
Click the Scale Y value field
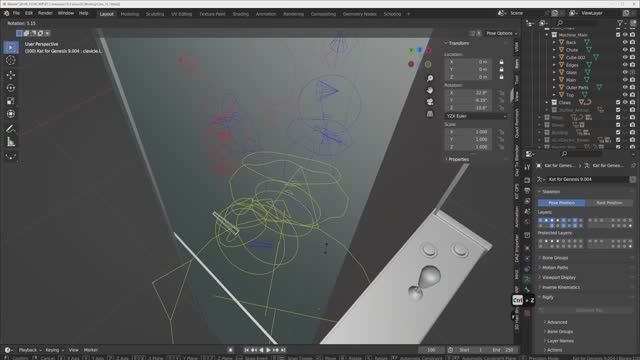(469, 140)
